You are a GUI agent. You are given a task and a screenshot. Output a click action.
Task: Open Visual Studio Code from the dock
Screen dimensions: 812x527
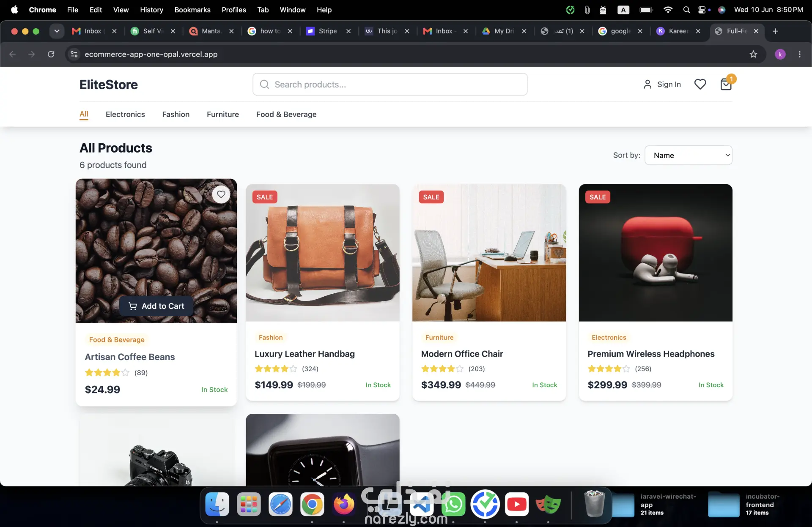pos(422,504)
